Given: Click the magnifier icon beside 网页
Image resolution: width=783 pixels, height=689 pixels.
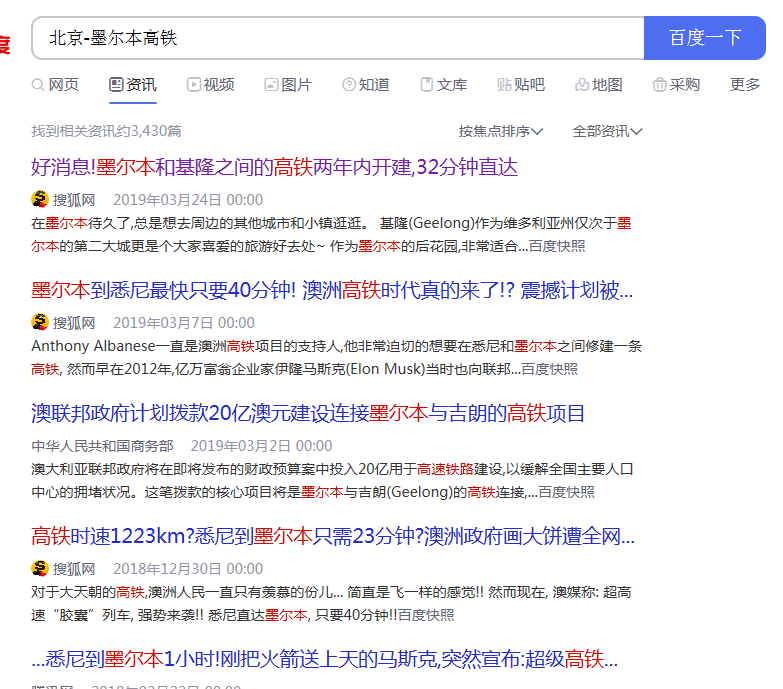Looking at the screenshot, I should coord(38,85).
